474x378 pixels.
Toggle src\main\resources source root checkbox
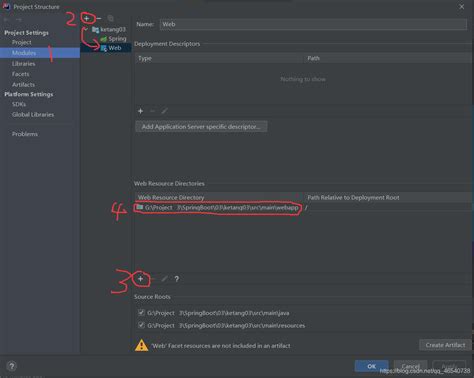(141, 325)
